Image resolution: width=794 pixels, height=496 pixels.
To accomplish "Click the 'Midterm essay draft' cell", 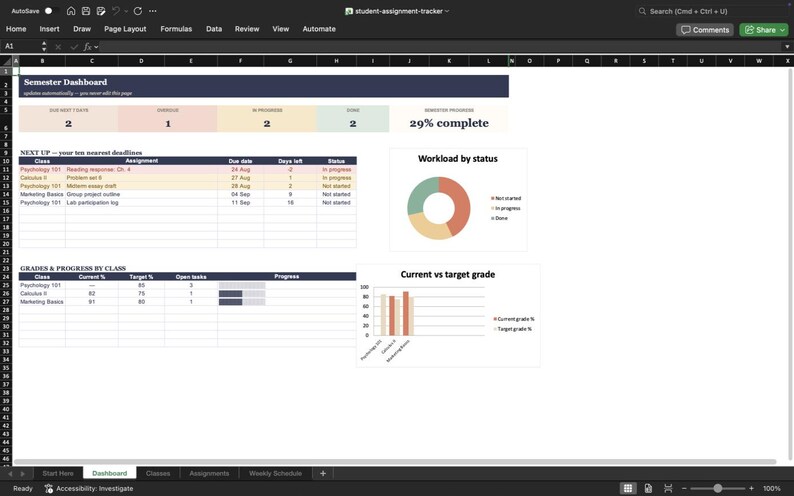I will (141, 186).
